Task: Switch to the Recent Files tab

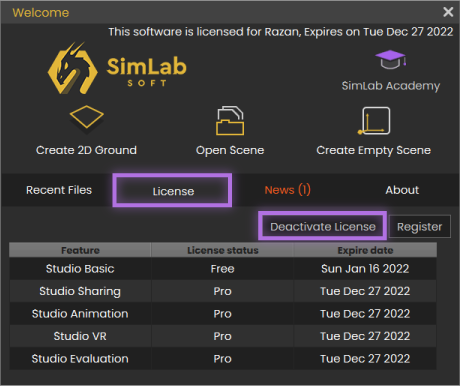Action: (x=59, y=190)
